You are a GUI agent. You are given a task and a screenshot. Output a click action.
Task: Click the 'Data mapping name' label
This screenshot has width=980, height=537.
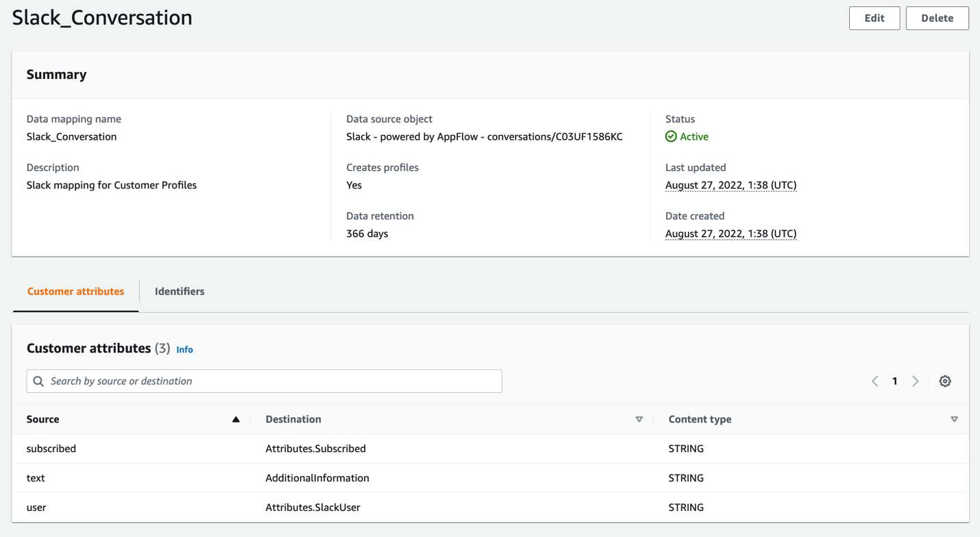74,119
